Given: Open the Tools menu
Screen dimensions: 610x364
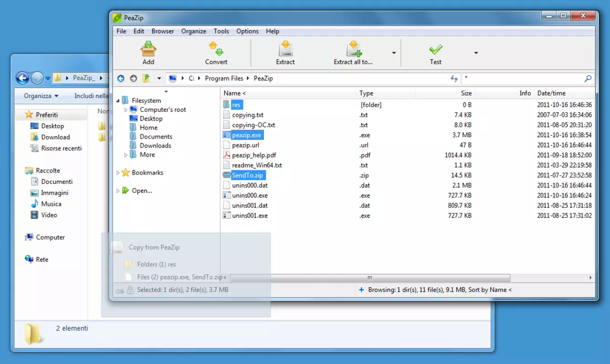Looking at the screenshot, I should click(221, 31).
